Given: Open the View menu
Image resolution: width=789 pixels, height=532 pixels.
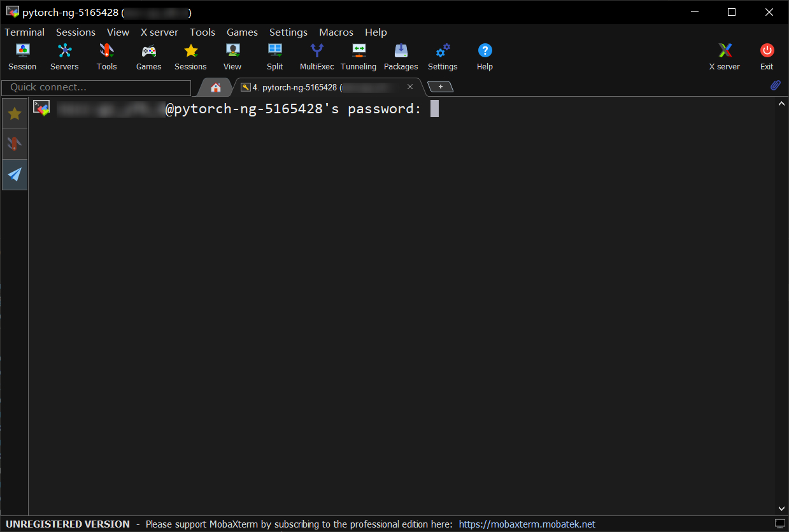Looking at the screenshot, I should [x=118, y=32].
